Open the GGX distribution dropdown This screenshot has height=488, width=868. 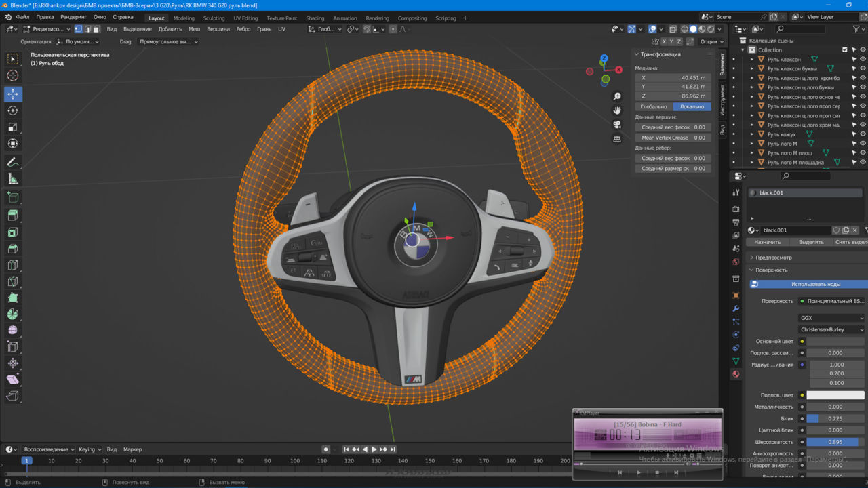832,318
